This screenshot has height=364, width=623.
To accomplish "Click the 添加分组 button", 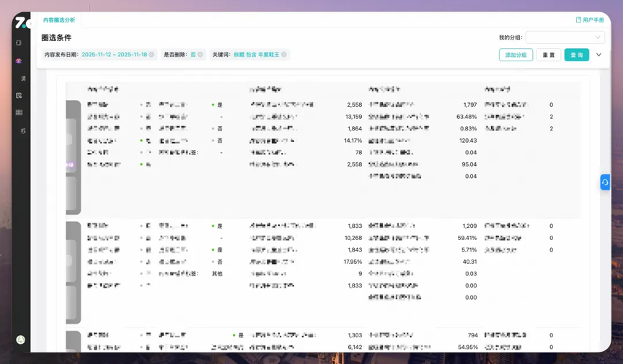I will 516,55.
